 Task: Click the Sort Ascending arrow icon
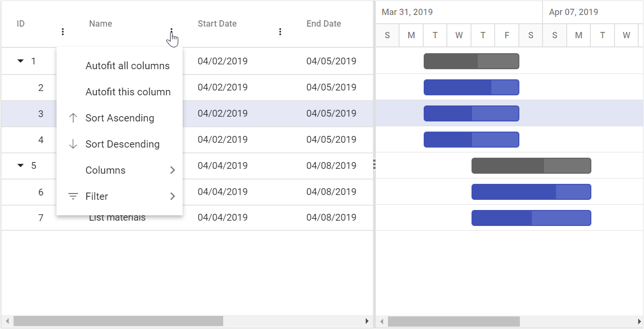tap(73, 118)
